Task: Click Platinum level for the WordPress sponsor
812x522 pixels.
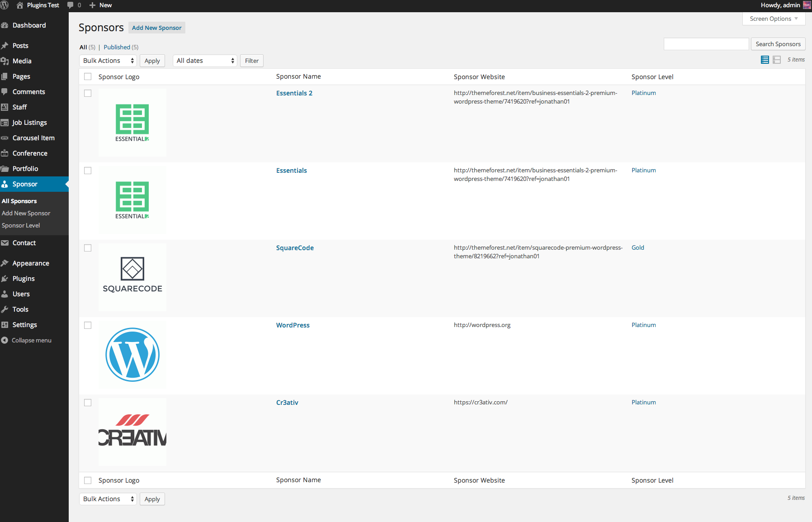Action: (x=644, y=325)
